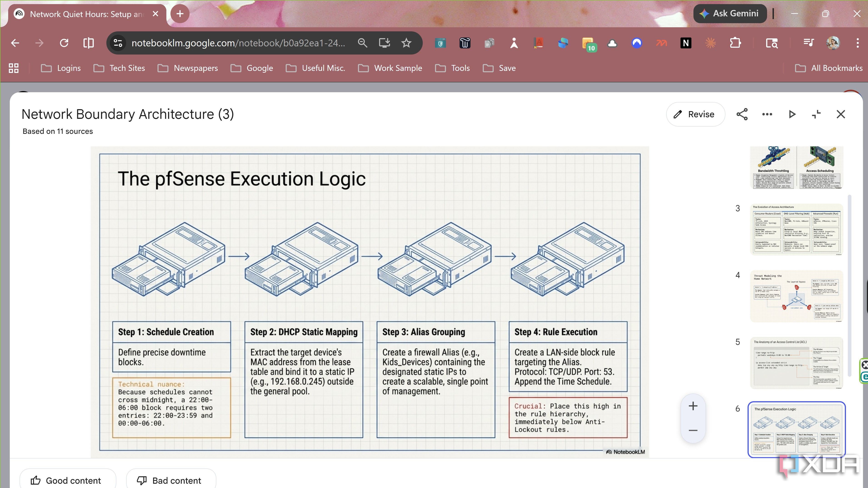Click Ask Gemini button
This screenshot has height=488, width=868.
pos(730,13)
